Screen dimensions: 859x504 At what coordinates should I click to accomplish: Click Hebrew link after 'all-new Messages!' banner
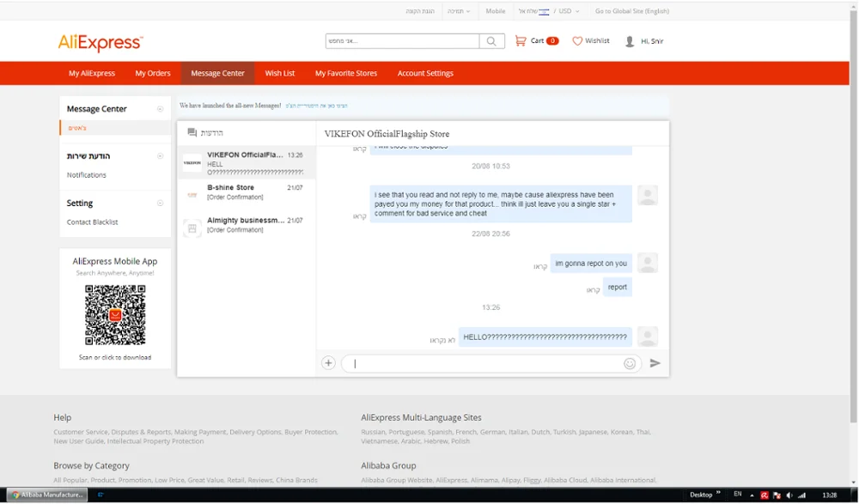(x=316, y=106)
